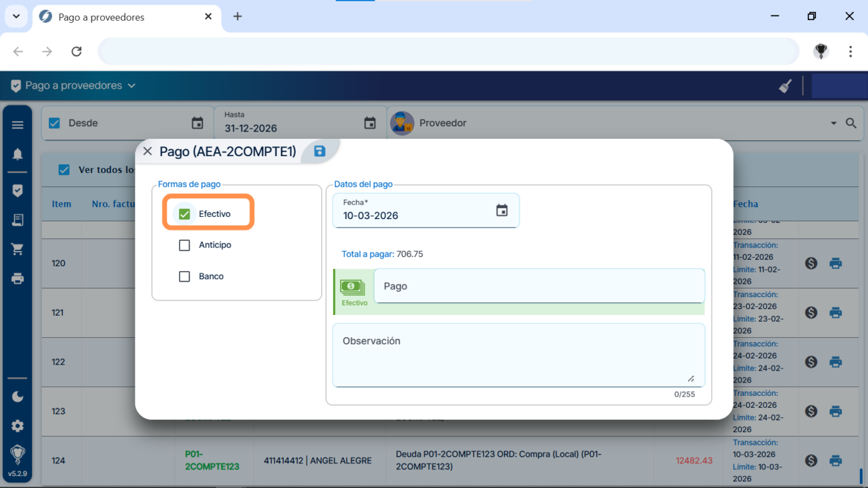Toggle the Desde date filter checkbox
The image size is (868, 488).
(55, 124)
